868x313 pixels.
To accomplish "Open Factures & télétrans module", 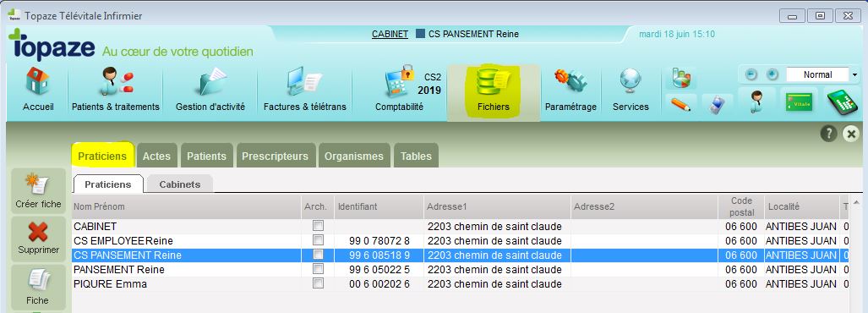I will (x=304, y=89).
